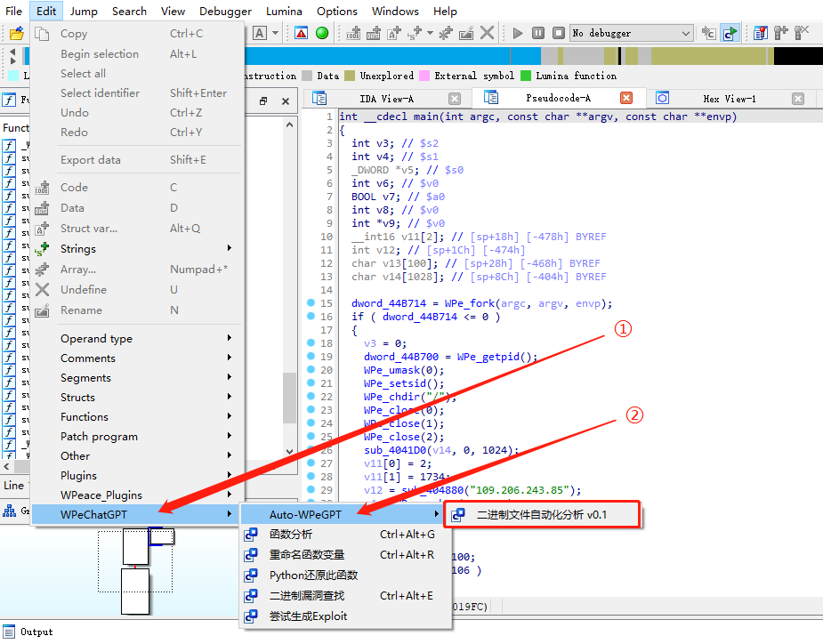Screen dimensions: 823x644
Task: Click the 二进制漏洞查找 entry icon
Action: point(252,596)
